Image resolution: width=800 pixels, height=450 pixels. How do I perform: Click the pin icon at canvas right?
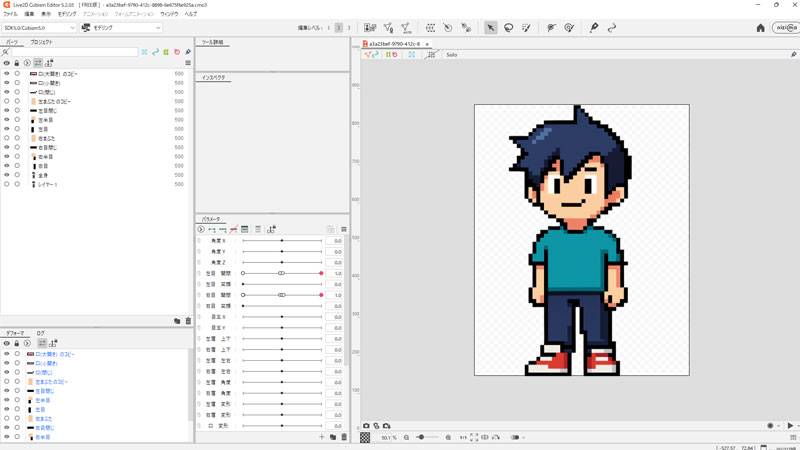point(793,55)
